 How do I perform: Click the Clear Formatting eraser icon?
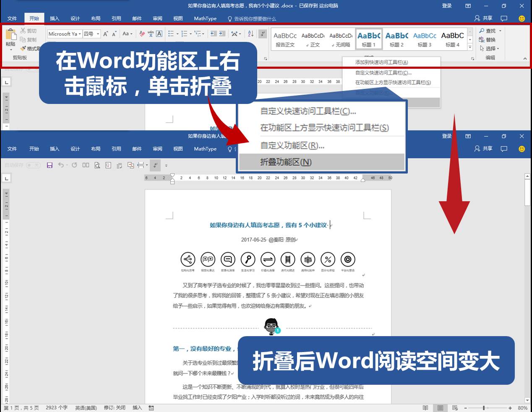(141, 34)
